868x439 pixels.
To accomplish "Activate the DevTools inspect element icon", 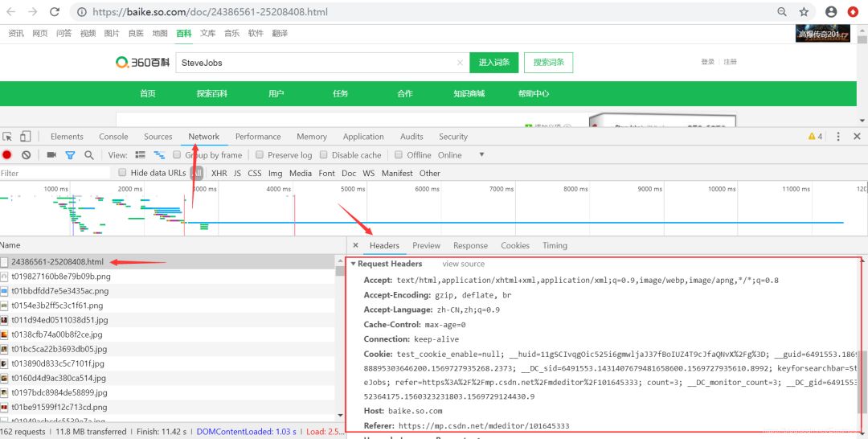I will click(7, 137).
